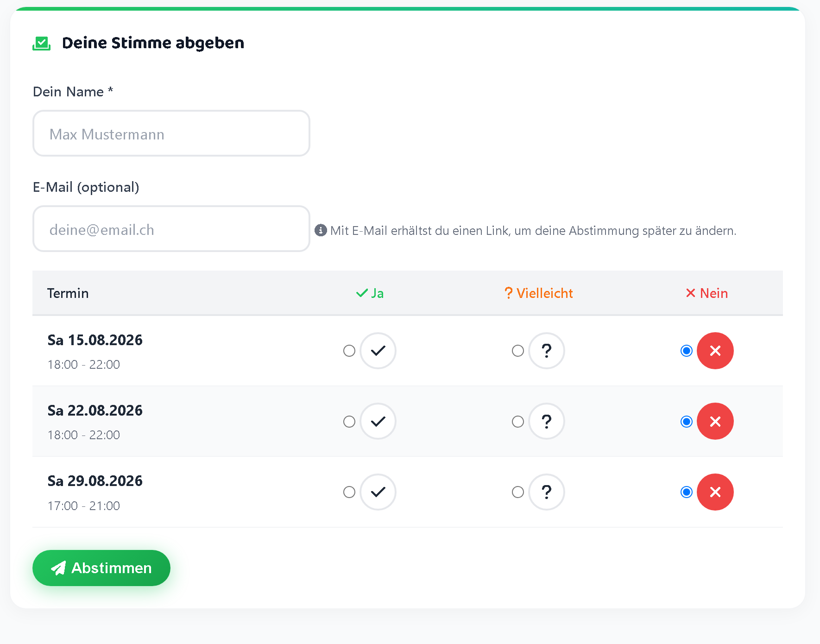
Task: Focus the Dein Name input field
Action: (x=171, y=133)
